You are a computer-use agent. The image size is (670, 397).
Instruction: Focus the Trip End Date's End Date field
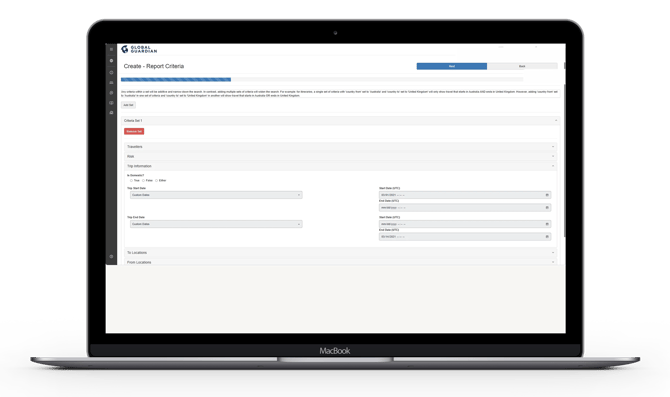coord(464,237)
